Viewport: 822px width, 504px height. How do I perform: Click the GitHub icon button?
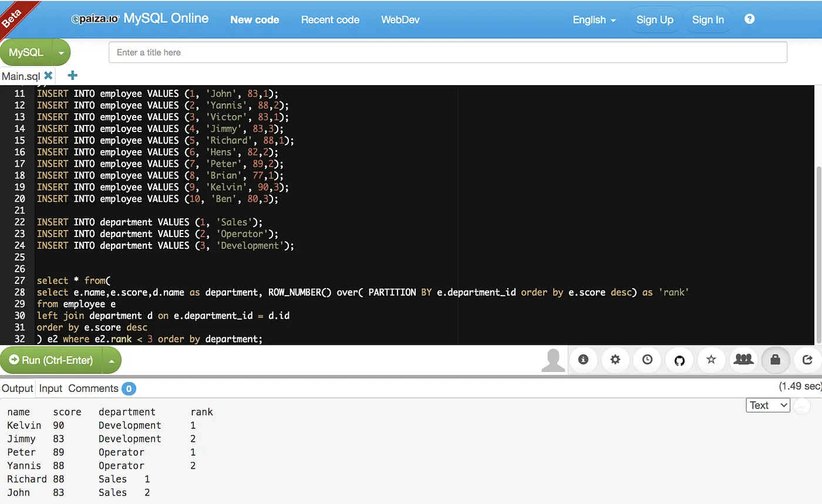pyautogui.click(x=679, y=360)
